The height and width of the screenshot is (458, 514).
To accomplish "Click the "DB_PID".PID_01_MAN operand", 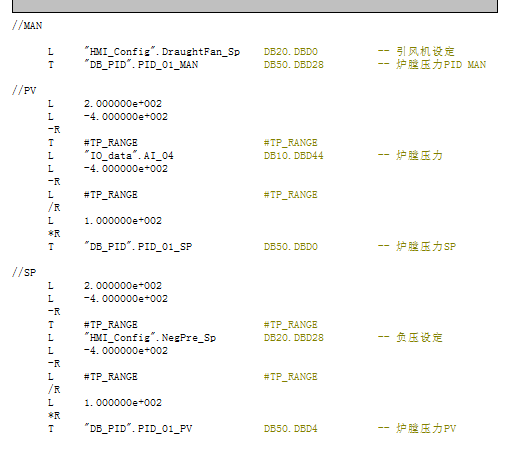I will 141,64.
